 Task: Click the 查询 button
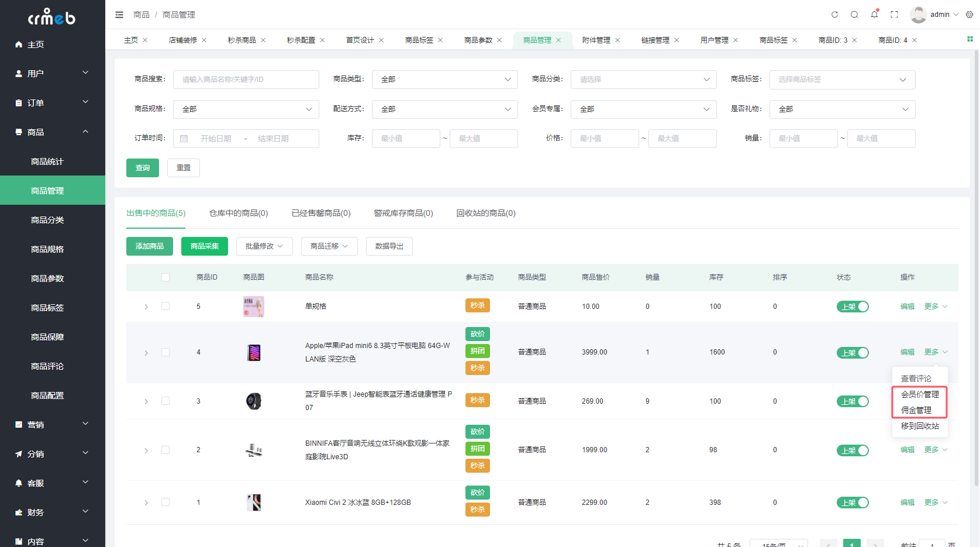coord(143,168)
